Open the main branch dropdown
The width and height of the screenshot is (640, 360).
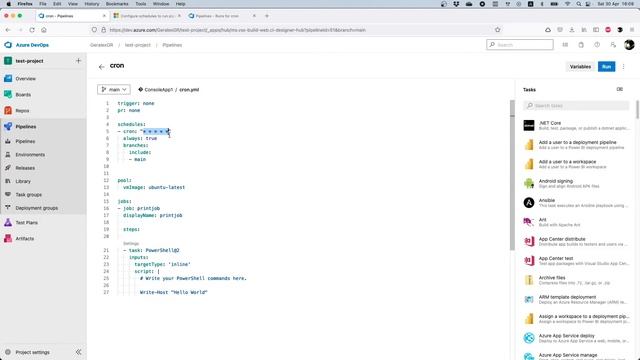114,89
